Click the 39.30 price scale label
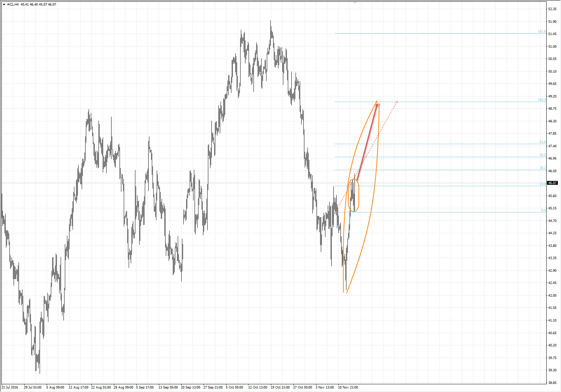Screen dimensions: 561x392 coord(552,370)
